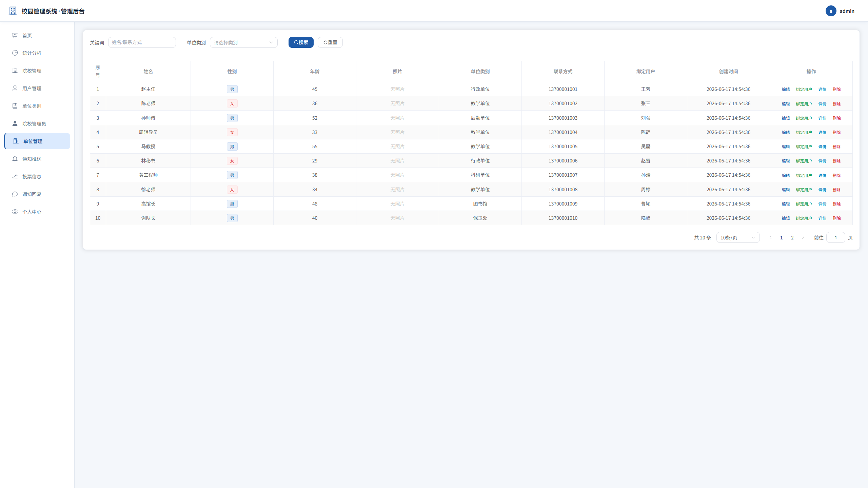Open the 首页 home icon
The image size is (868, 488).
[x=15, y=35]
